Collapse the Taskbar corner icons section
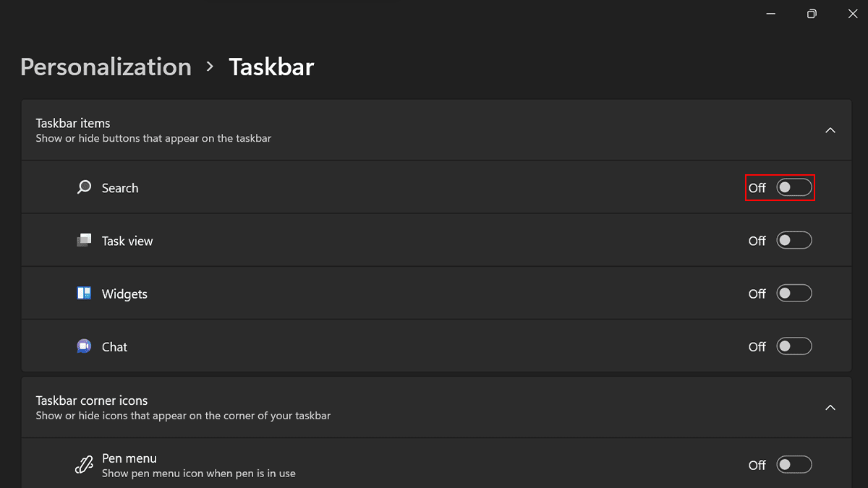 coord(830,407)
